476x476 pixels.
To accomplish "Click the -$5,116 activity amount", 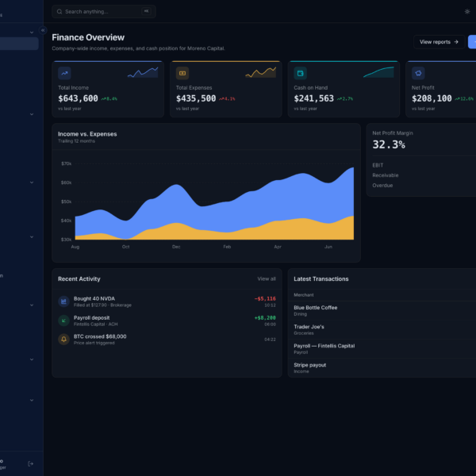I will tap(265, 299).
